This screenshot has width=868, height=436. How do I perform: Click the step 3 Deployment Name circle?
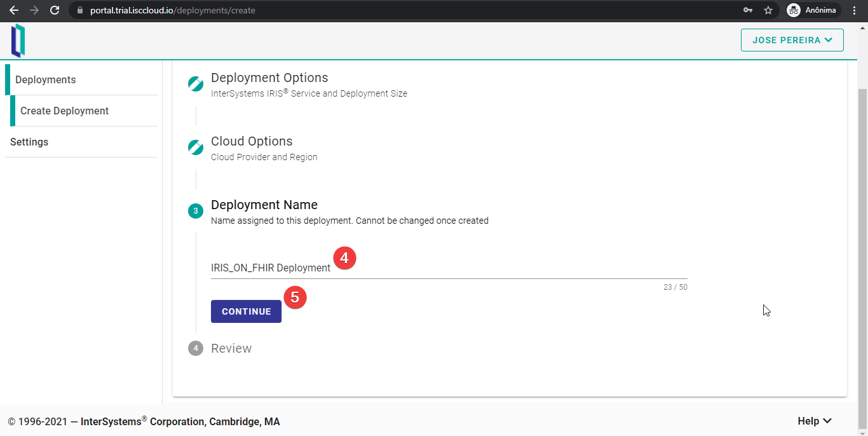coord(196,210)
